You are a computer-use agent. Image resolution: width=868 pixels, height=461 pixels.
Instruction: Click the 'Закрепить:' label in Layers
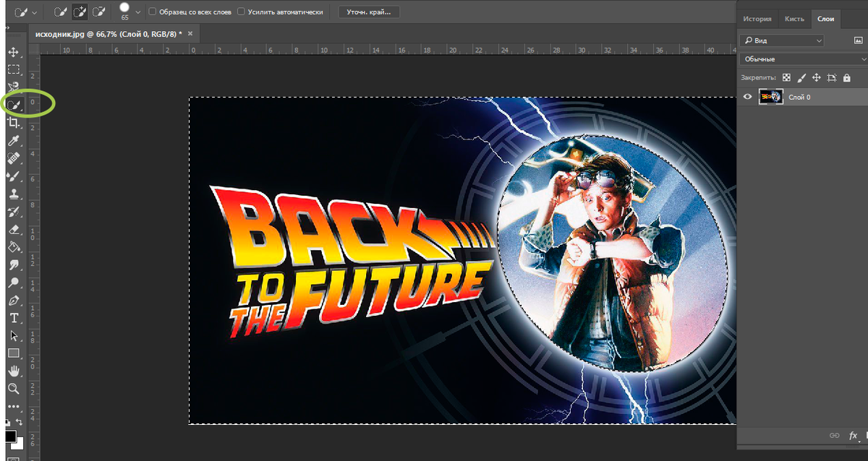click(x=758, y=77)
